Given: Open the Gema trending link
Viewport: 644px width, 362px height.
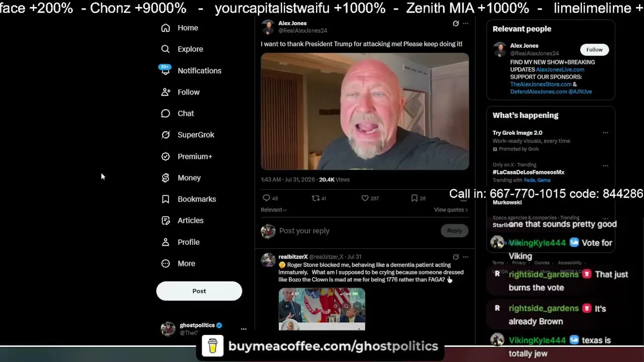Looking at the screenshot, I should point(544,180).
